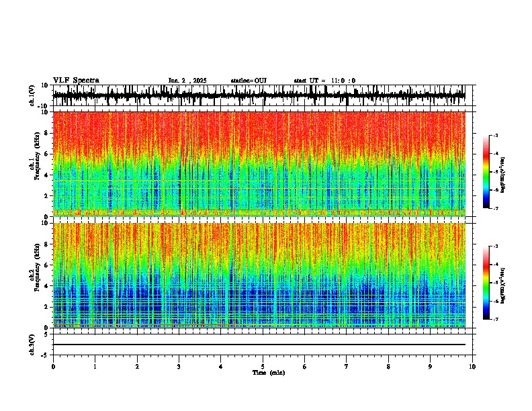Select the date text 'Jan. 2, 2025'
Viewport: 532px width, 411px height.
[x=187, y=81]
